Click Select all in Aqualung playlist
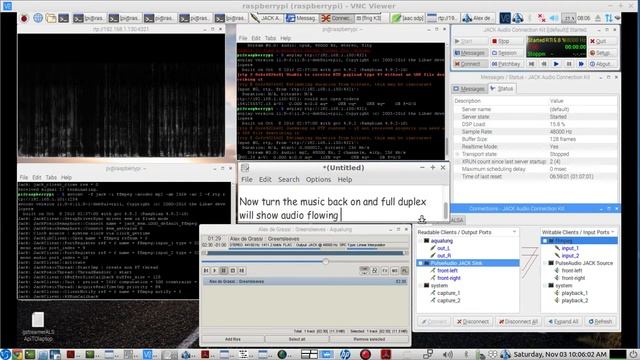Screen dimensions: 640x360 coord(297,339)
